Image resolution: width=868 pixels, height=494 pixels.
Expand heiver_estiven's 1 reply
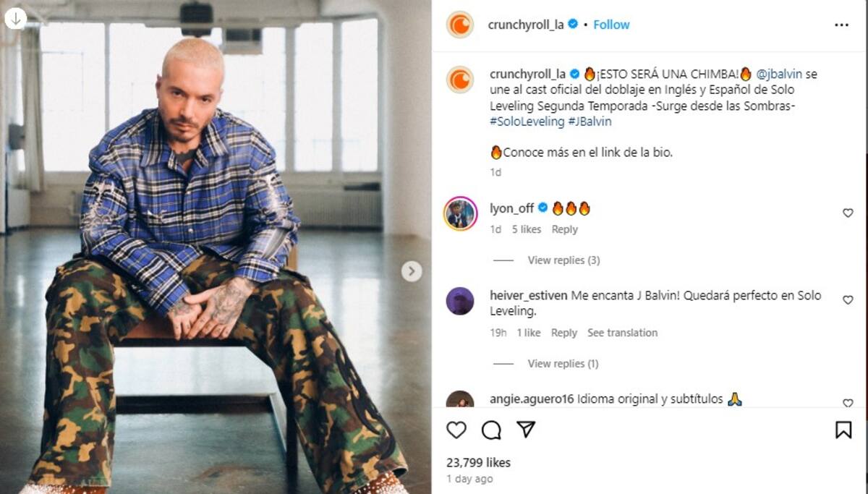click(x=563, y=364)
